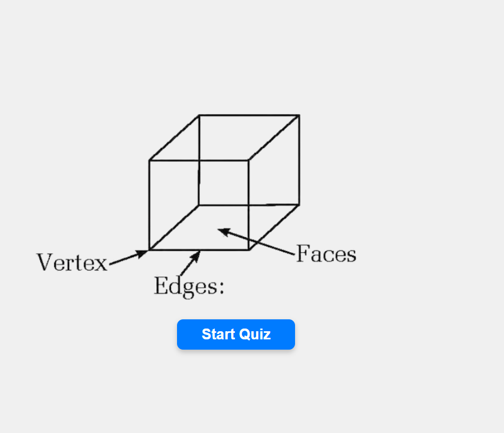Click the top edge of the cube's back square
The width and height of the screenshot is (504, 433).
click(249, 115)
